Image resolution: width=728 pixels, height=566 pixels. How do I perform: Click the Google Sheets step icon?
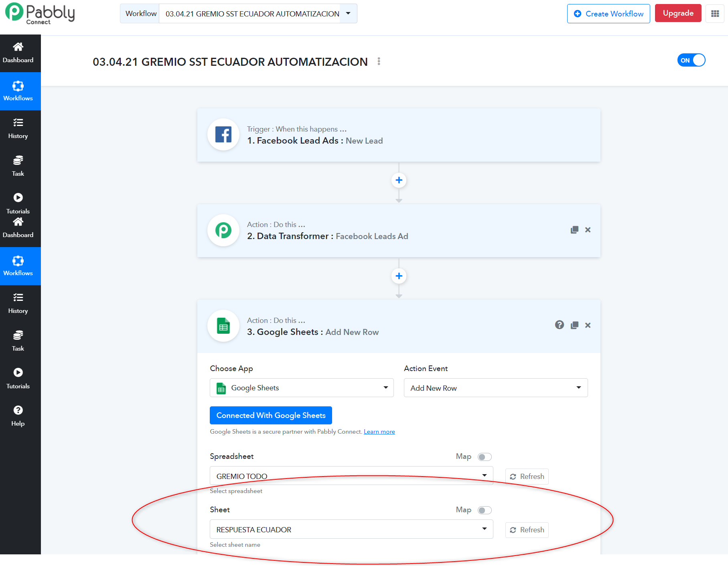click(x=223, y=326)
